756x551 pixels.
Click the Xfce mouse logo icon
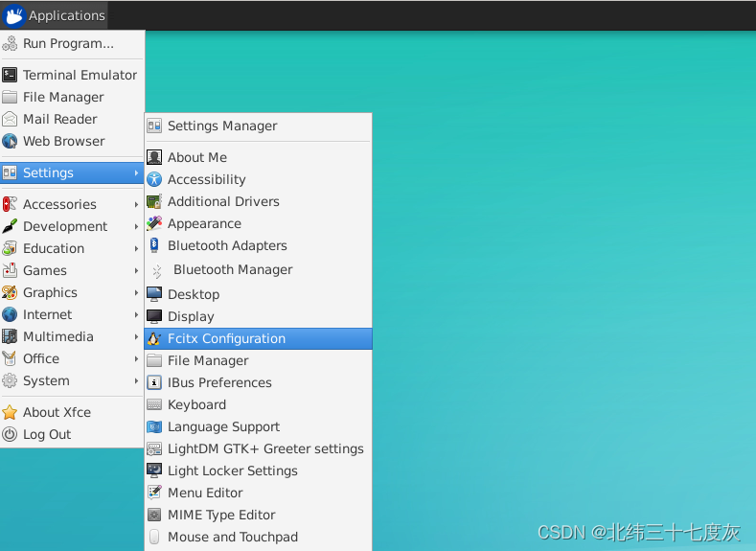[13, 15]
